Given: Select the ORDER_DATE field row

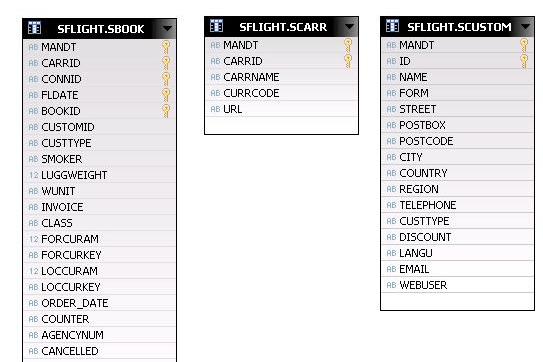Looking at the screenshot, I should click(99, 303).
